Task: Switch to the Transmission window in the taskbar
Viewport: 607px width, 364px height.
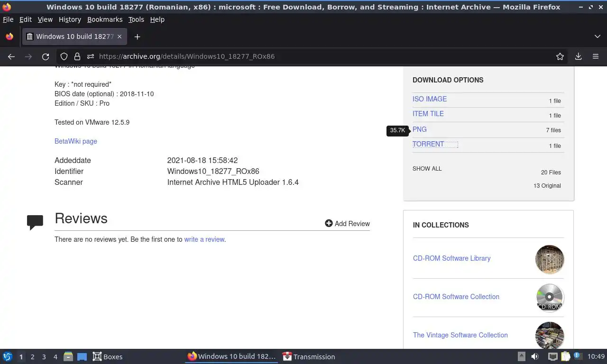Action: (x=309, y=356)
